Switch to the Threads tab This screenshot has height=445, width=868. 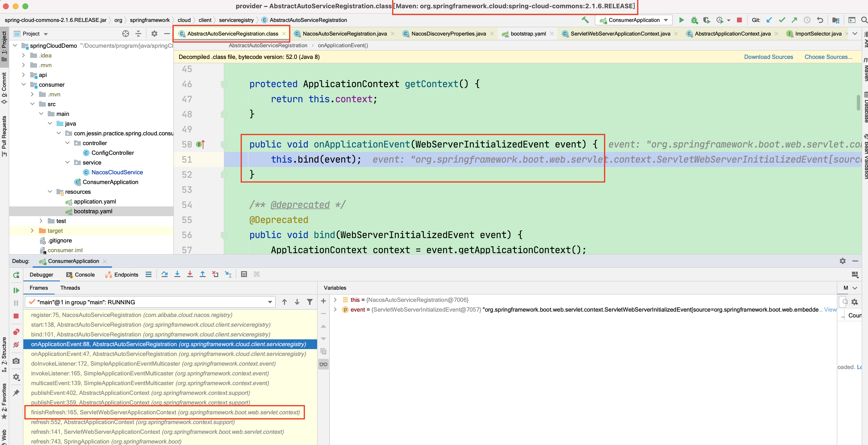point(70,288)
